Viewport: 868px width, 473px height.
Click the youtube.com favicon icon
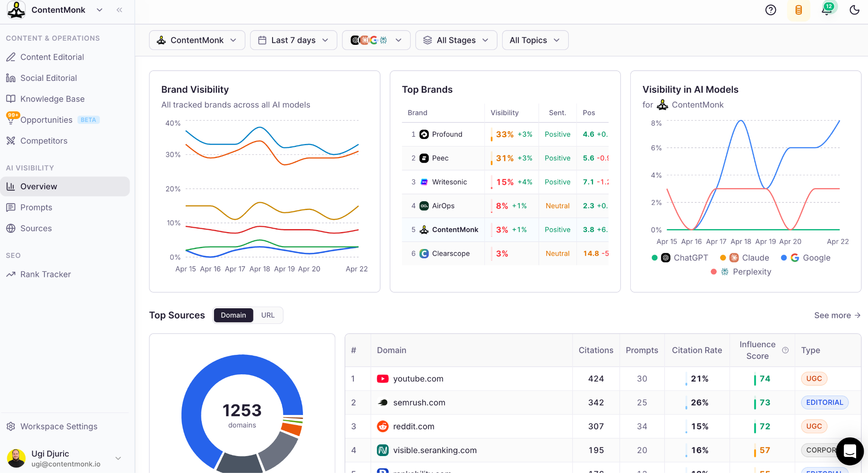(383, 379)
